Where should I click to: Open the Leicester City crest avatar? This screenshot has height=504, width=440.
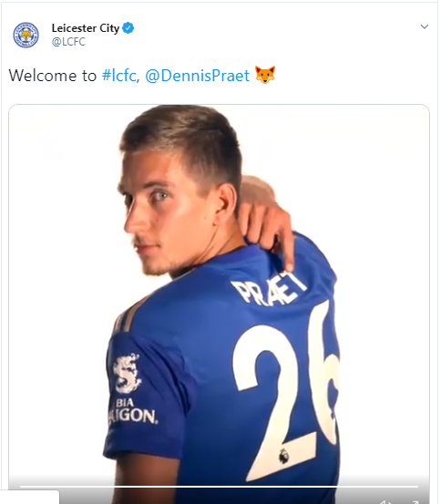26,35
